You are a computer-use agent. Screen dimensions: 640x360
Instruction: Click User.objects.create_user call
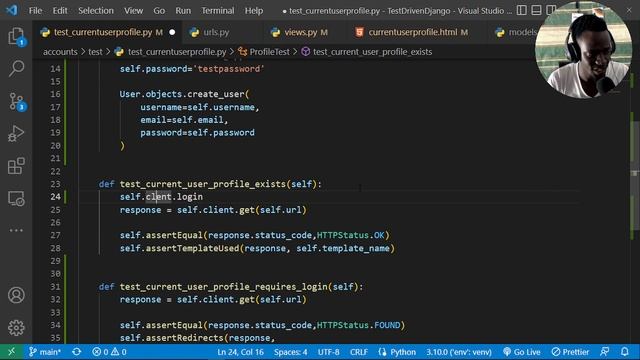184,94
